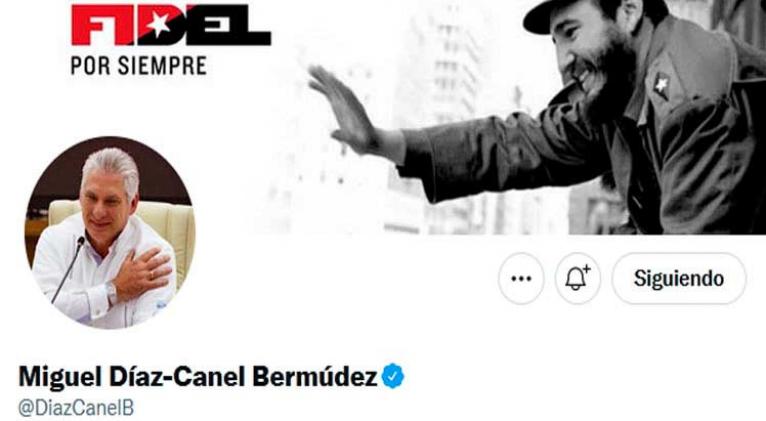Click the name Miguel Díaz-Canel Bermúdez
The image size is (766, 421).
coord(198,377)
